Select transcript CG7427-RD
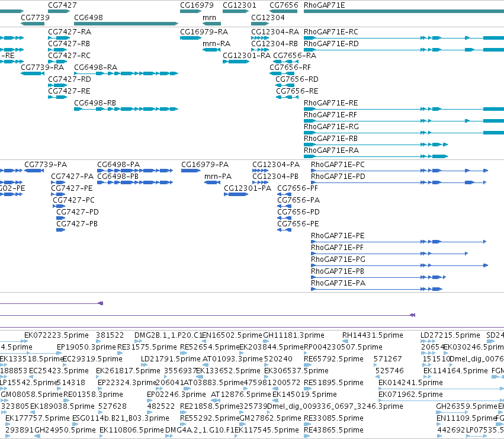The image size is (504, 439). pyautogui.click(x=57, y=85)
